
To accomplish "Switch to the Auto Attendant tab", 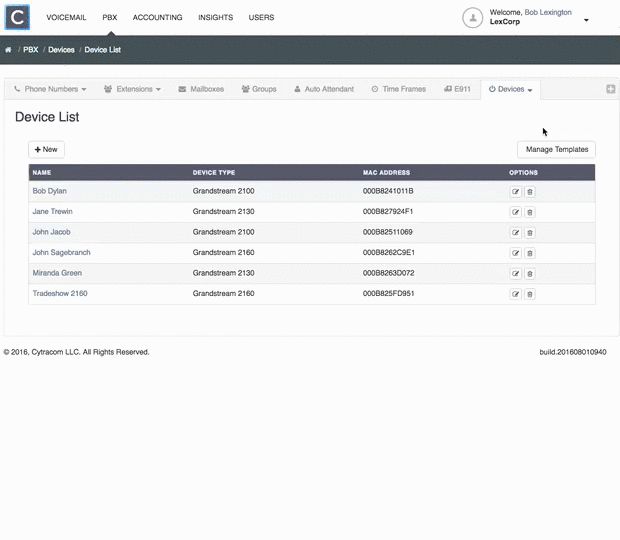I will tap(324, 89).
